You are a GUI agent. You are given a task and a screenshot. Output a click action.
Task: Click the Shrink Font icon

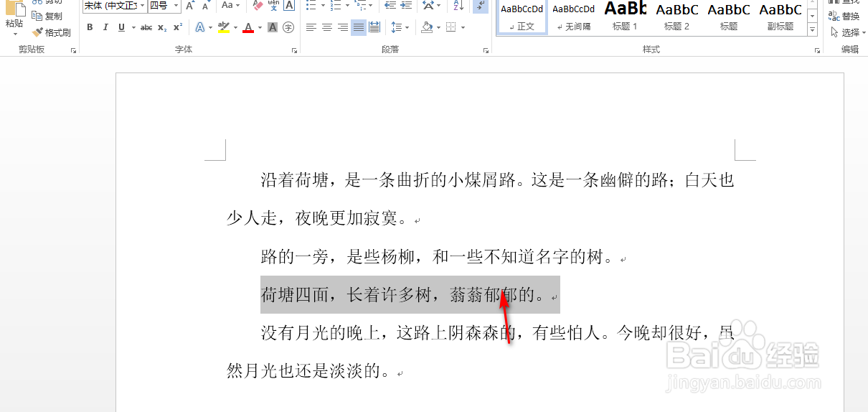point(206,6)
